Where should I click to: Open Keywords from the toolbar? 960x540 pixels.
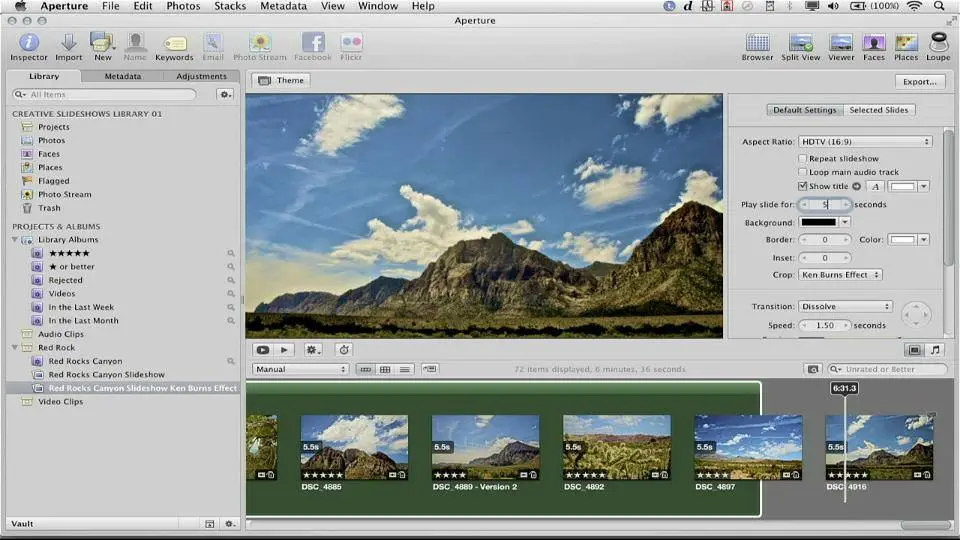pos(174,47)
